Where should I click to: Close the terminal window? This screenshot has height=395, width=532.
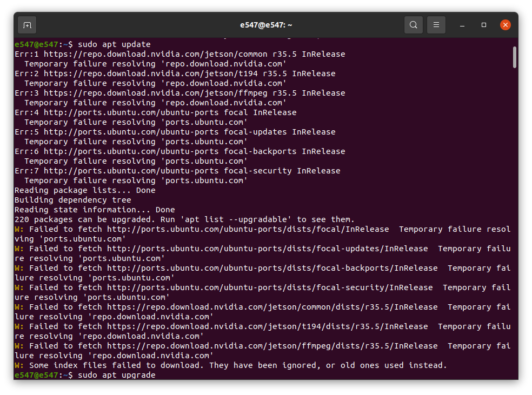pos(505,25)
